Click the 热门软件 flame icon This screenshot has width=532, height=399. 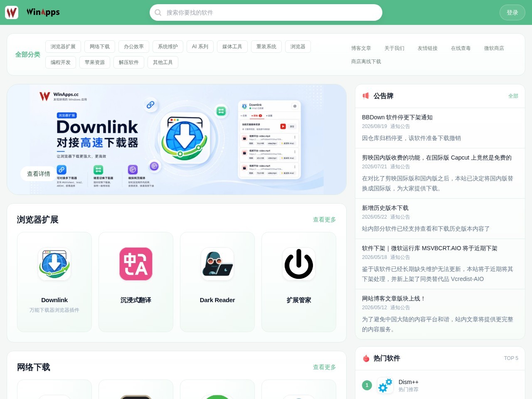[366, 358]
